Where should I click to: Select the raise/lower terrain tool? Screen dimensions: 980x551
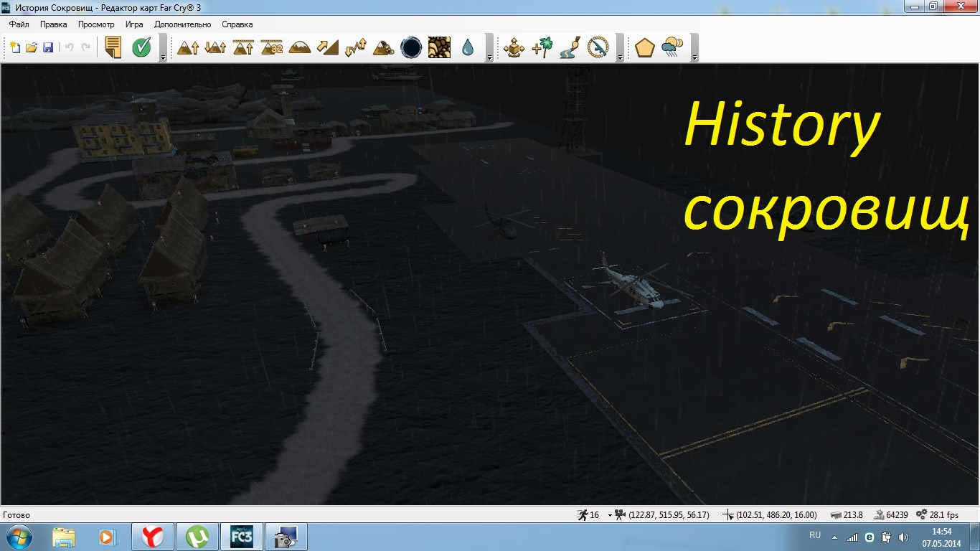pos(215,47)
